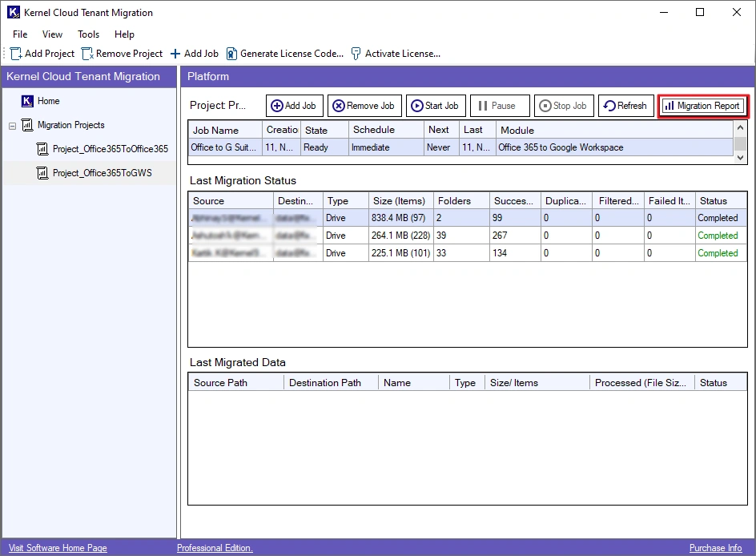This screenshot has height=556, width=756.
Task: Click the Remove Project toolbar icon
Action: pos(87,54)
